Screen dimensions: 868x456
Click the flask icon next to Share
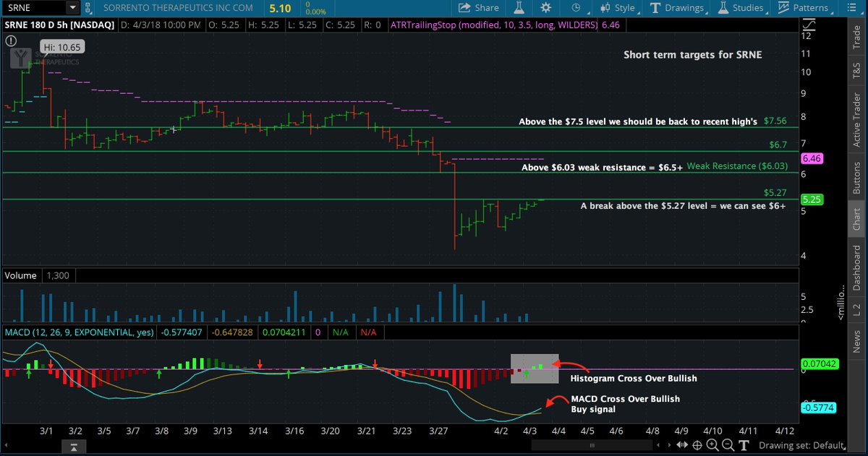pyautogui.click(x=519, y=8)
